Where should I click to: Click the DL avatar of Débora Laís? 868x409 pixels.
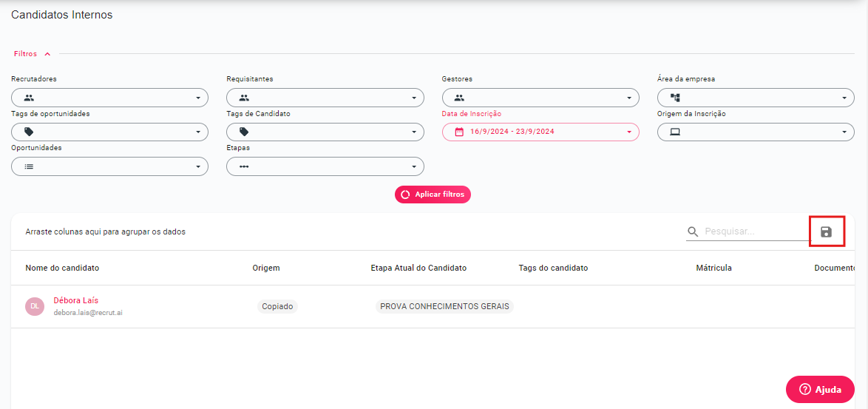[35, 306]
